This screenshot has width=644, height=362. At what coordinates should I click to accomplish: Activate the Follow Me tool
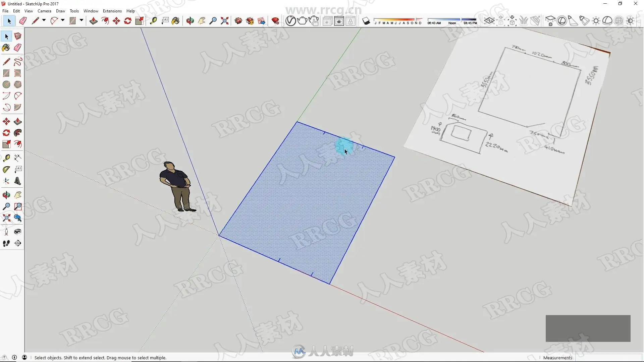point(18,133)
